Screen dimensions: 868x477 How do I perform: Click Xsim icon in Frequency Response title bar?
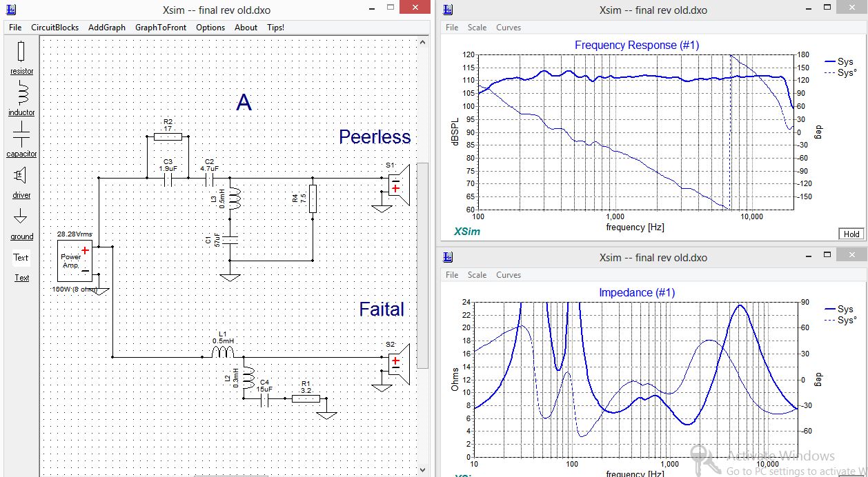coord(448,10)
